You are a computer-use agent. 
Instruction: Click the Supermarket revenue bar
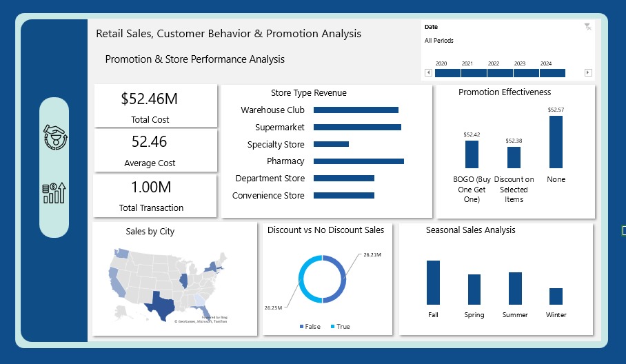[x=357, y=127]
